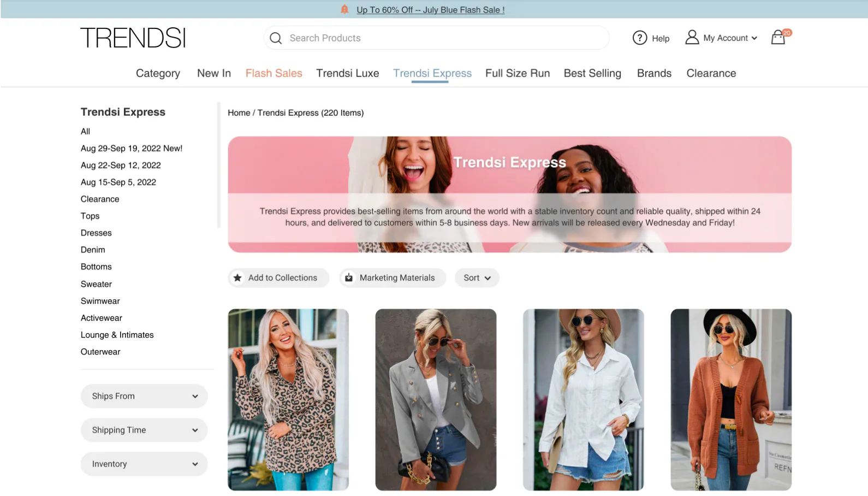Click the Marketing Materials download icon
Viewport: 868px width, 496px height.
(x=349, y=277)
